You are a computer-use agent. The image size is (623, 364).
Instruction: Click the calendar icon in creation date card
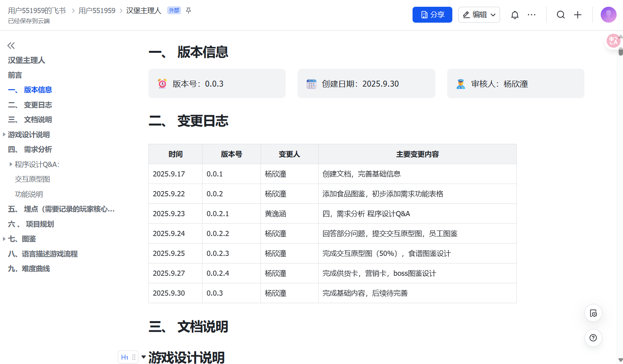[311, 83]
